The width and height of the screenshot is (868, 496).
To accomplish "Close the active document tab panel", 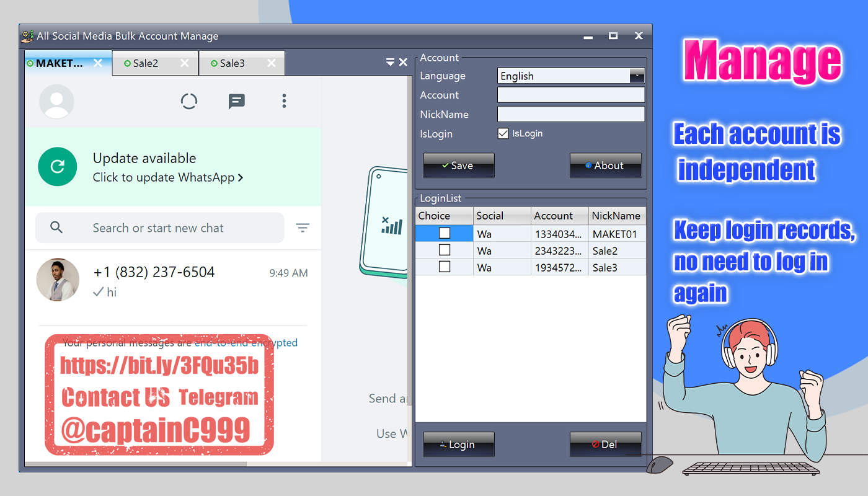I will point(403,62).
